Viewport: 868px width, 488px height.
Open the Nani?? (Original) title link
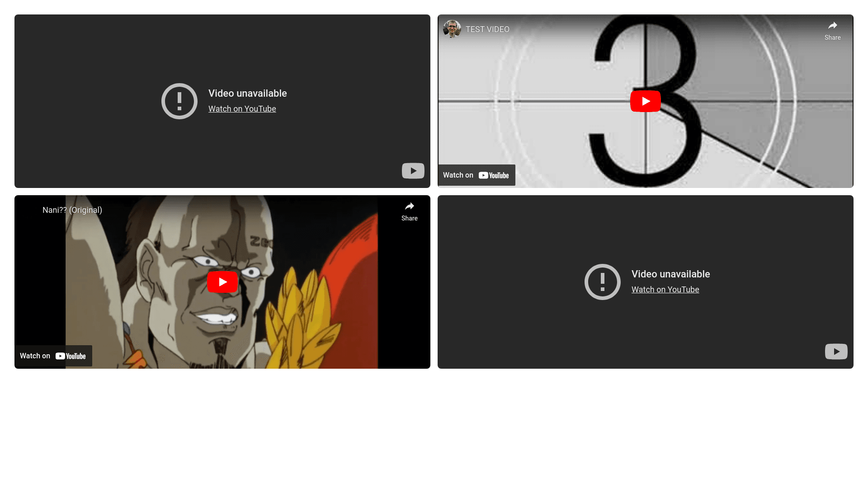(x=72, y=210)
